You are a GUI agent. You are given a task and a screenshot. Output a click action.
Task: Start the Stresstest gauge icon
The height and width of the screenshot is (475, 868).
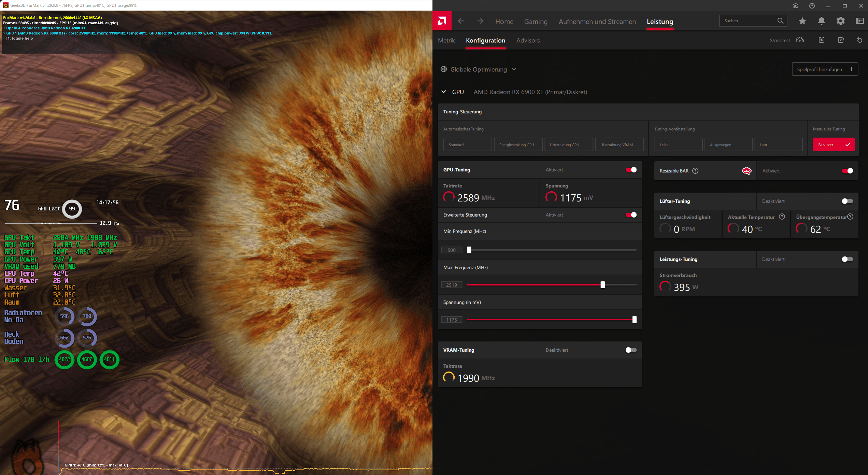coord(800,40)
